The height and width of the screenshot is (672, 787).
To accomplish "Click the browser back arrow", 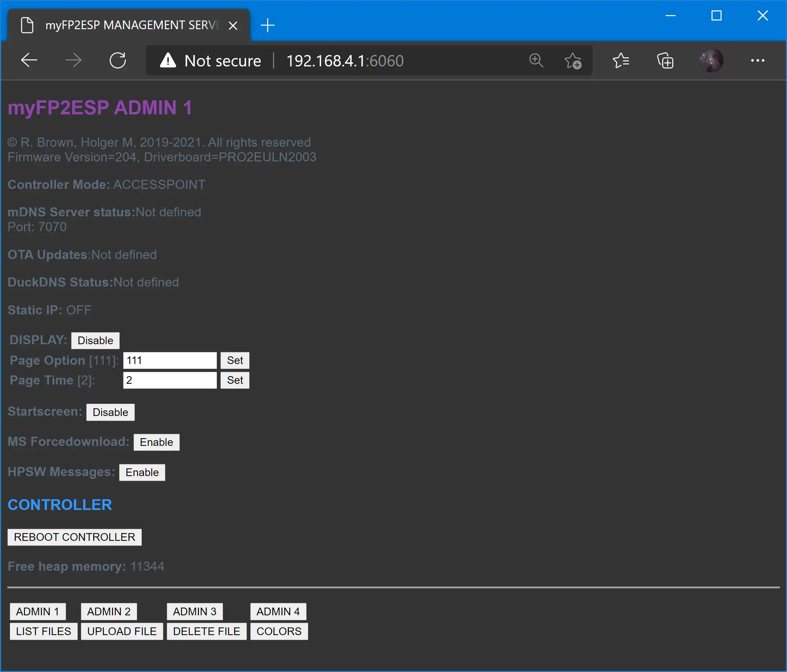I will point(29,60).
